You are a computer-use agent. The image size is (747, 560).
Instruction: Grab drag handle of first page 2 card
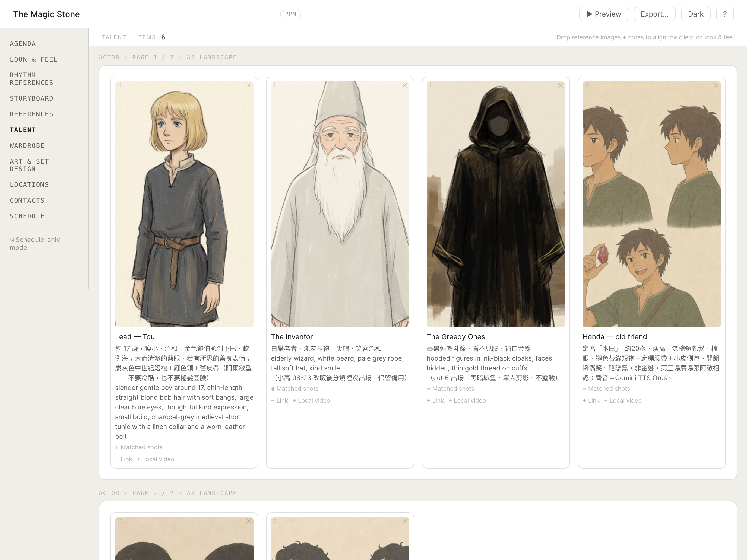coord(119,521)
